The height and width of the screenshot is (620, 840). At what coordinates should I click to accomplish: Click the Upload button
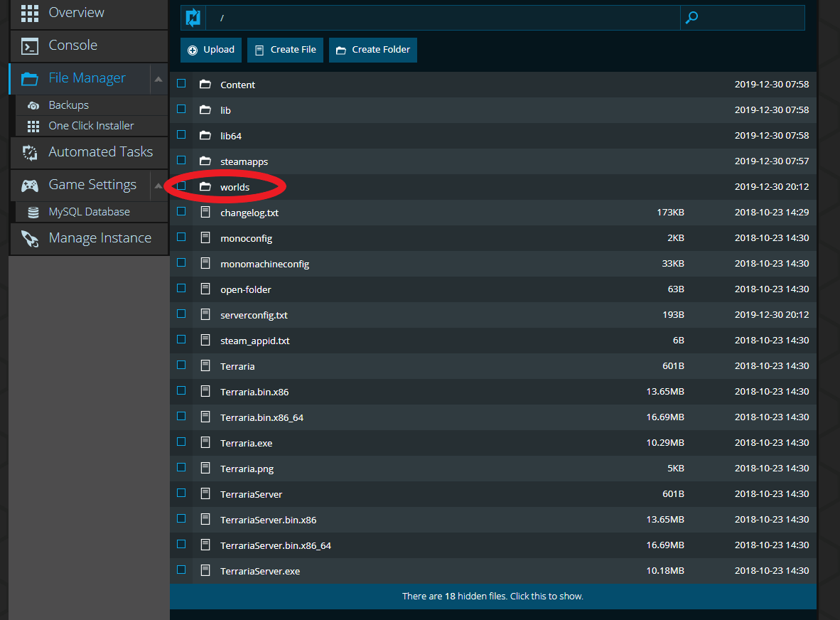211,50
